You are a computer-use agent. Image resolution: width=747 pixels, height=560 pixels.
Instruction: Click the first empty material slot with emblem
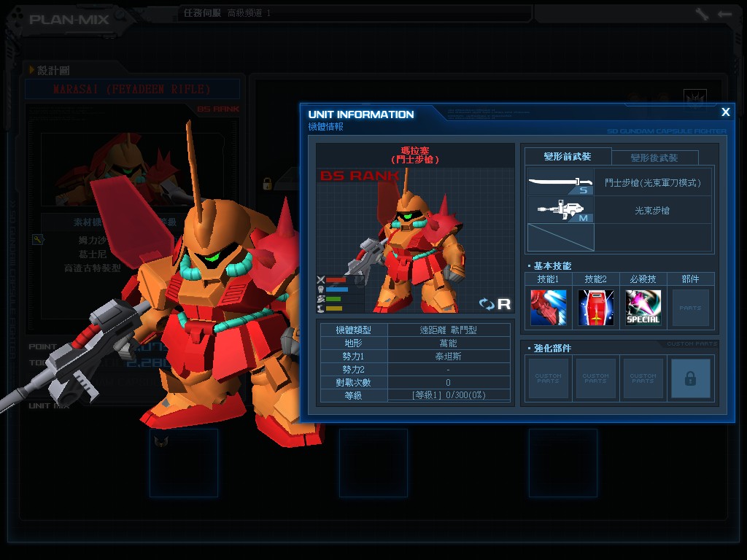click(184, 463)
